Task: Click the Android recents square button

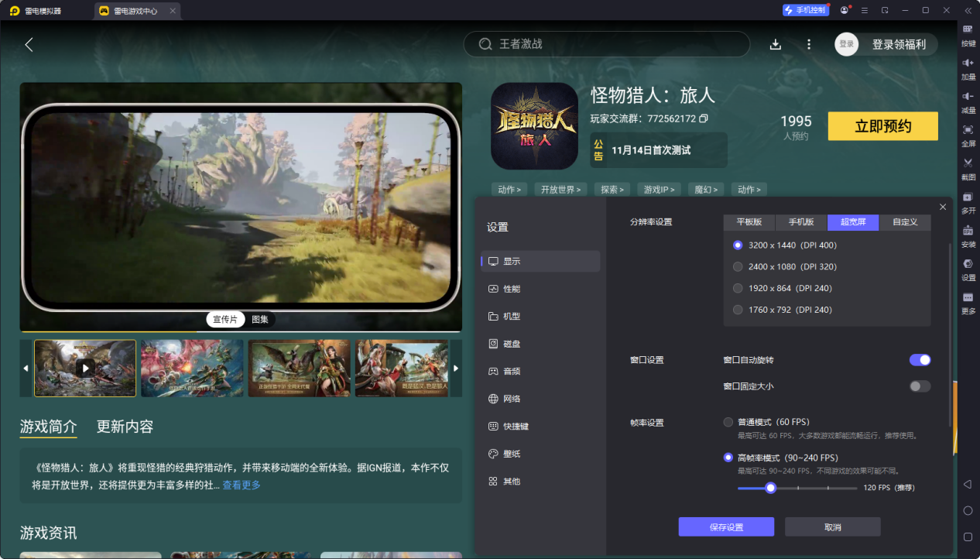Action: pyautogui.click(x=968, y=537)
